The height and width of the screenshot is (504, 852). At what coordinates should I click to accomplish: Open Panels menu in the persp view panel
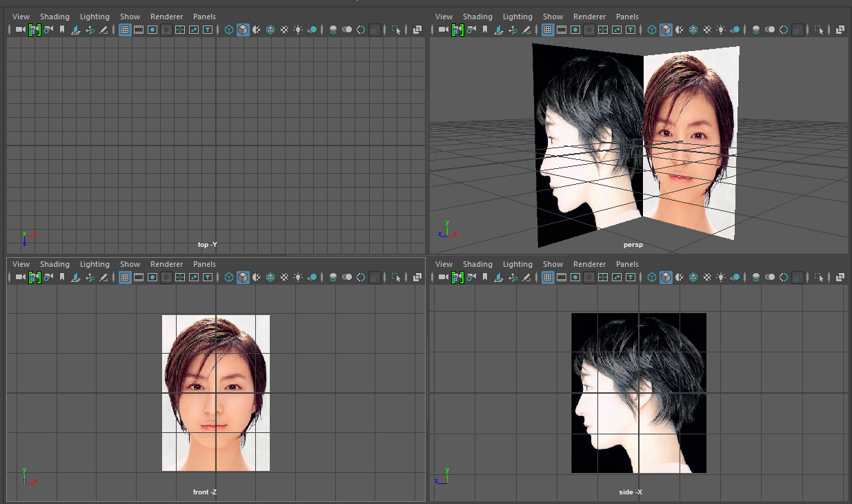(627, 17)
